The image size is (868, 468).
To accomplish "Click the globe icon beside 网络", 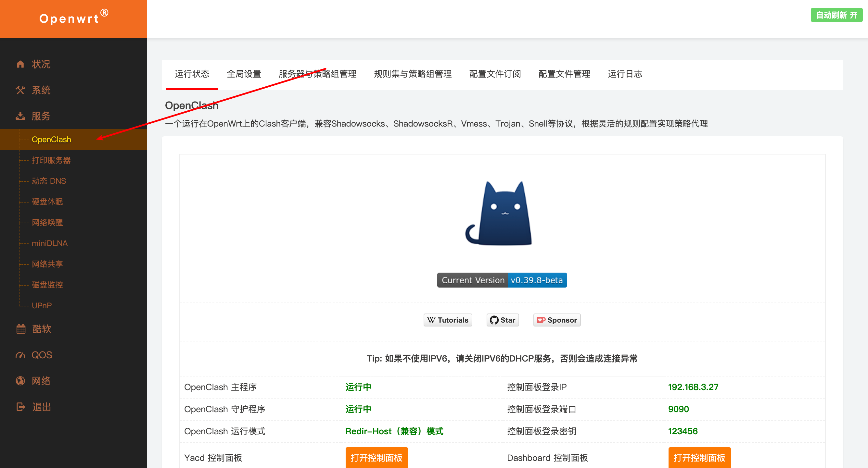I will point(20,381).
